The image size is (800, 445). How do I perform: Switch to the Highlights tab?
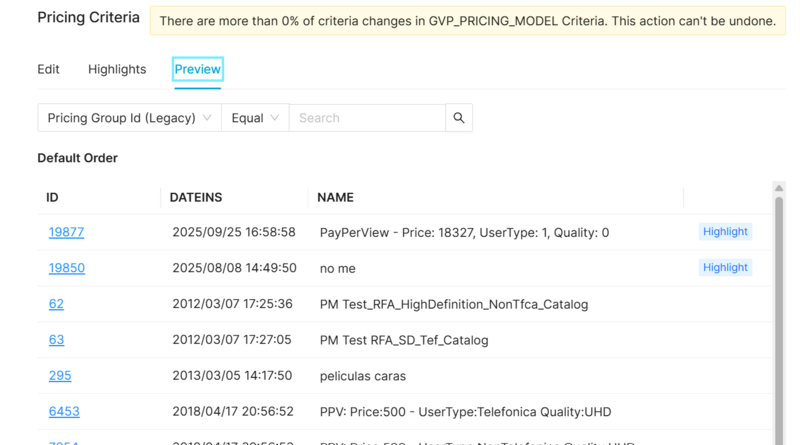117,69
